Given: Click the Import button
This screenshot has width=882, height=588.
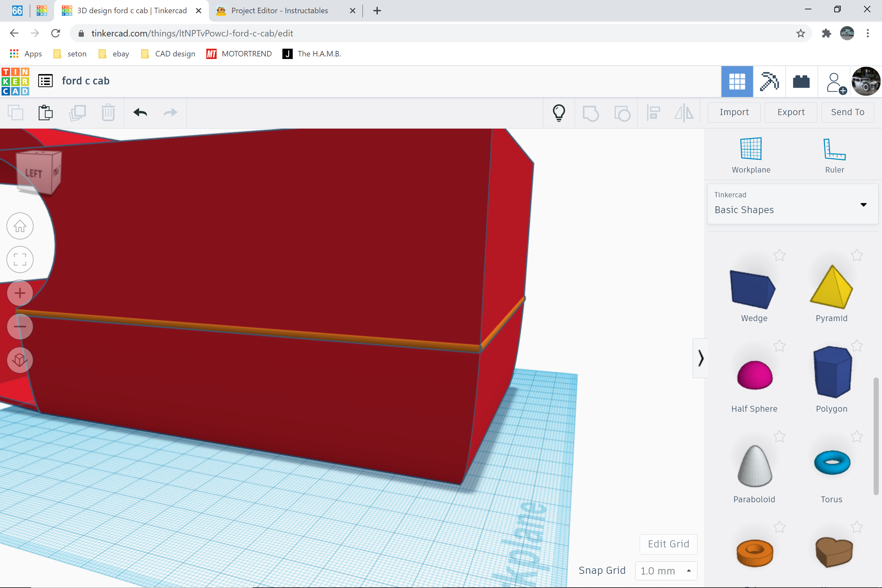Looking at the screenshot, I should pos(734,112).
